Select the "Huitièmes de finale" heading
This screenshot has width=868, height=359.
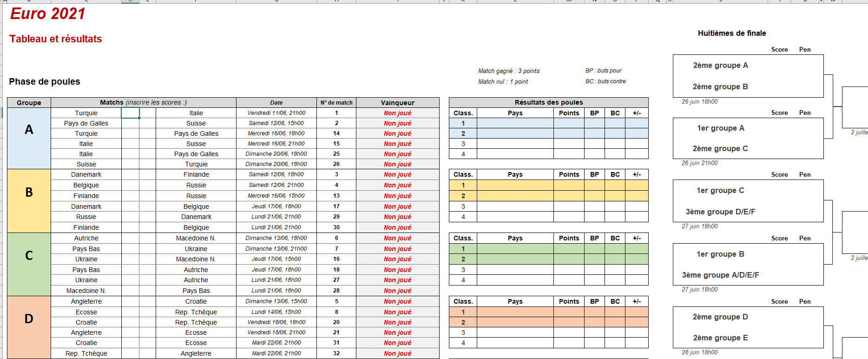(x=732, y=33)
